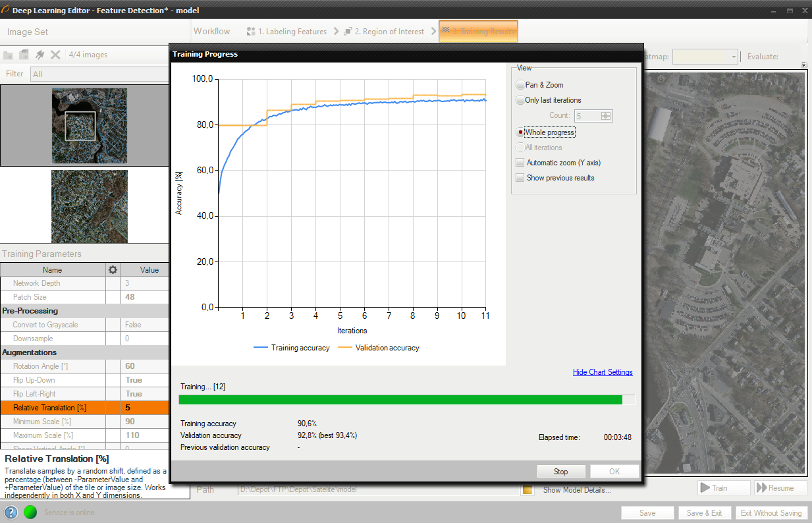
Task: Select the Pan & Zoom radio button
Action: [521, 85]
